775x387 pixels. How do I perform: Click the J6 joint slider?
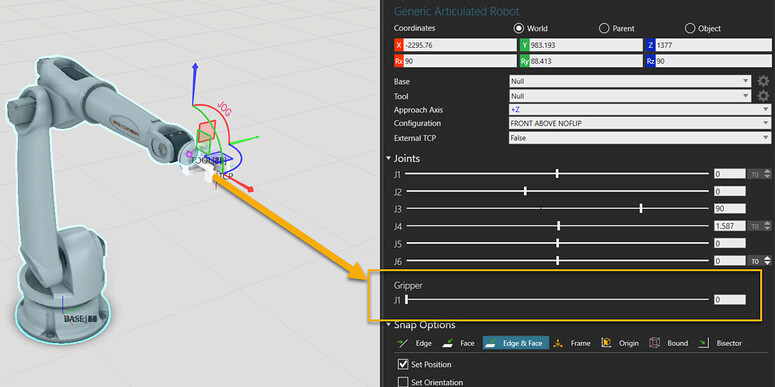[557, 260]
